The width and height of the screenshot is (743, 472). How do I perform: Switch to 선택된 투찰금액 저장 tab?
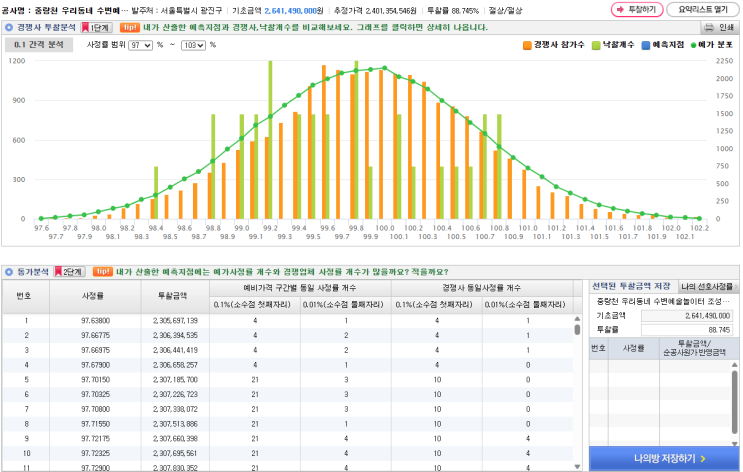631,286
